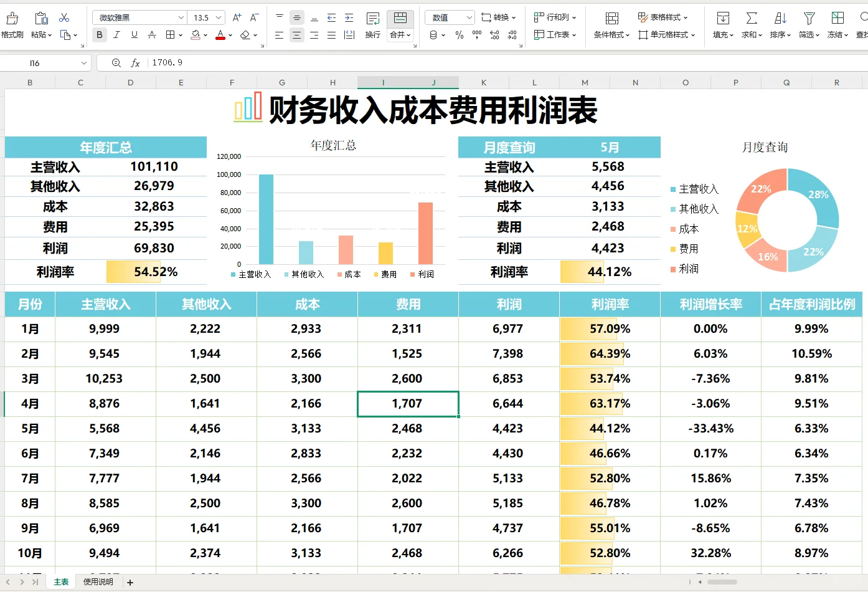Toggle Bold formatting
The width and height of the screenshot is (868, 592).
tap(100, 35)
